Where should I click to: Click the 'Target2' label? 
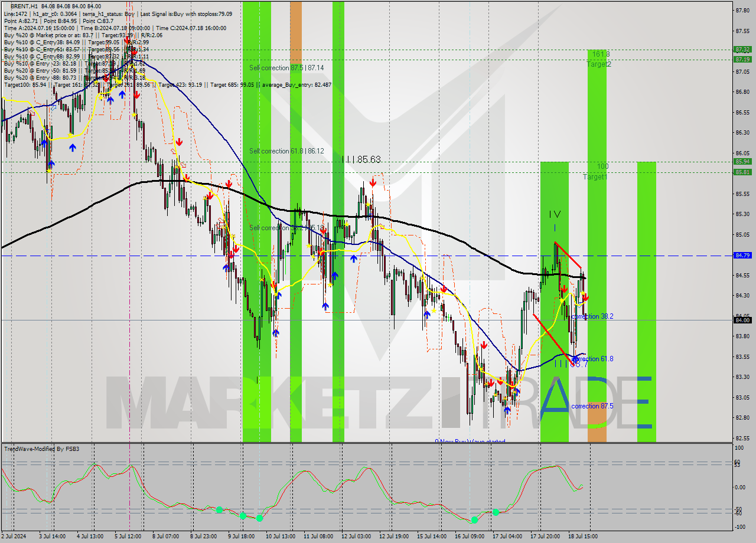click(x=599, y=64)
